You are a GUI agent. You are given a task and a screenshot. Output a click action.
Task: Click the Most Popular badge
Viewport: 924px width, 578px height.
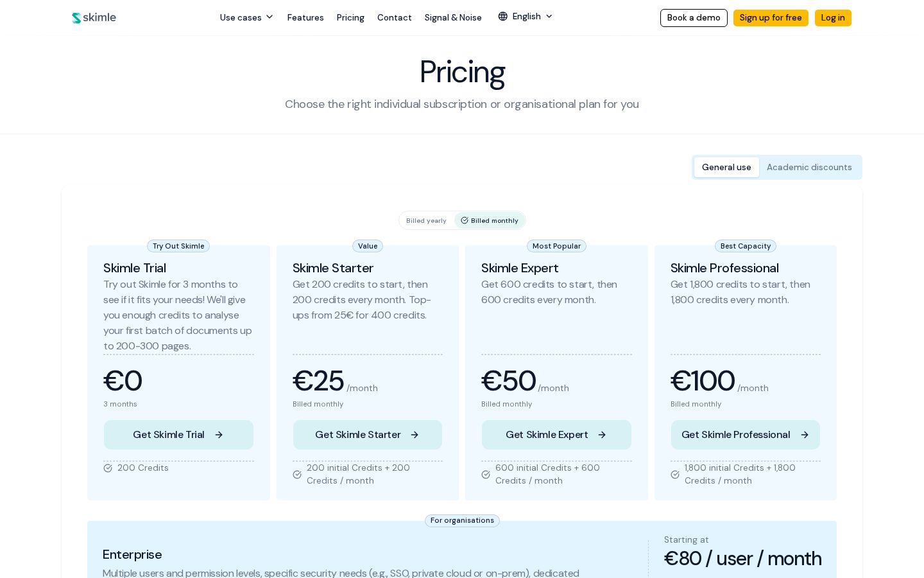coord(556,246)
